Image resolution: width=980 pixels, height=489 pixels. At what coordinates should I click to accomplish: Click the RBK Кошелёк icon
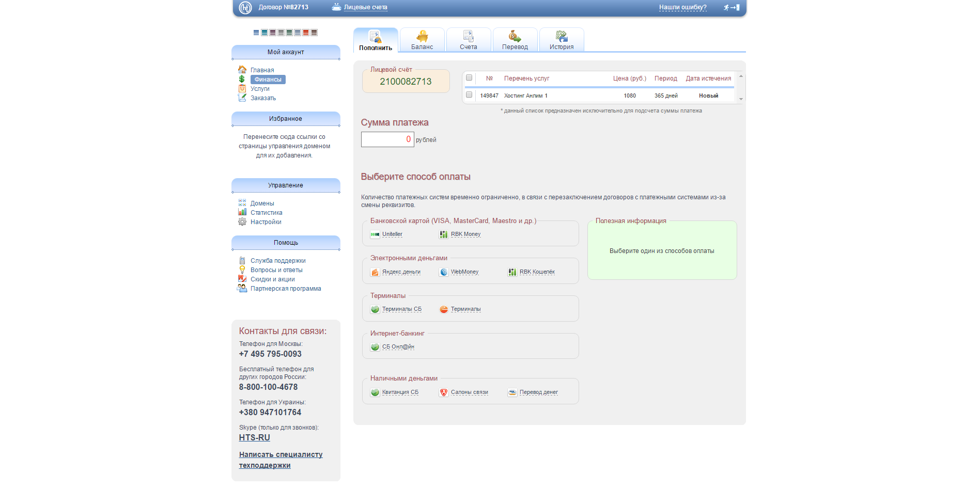(512, 272)
